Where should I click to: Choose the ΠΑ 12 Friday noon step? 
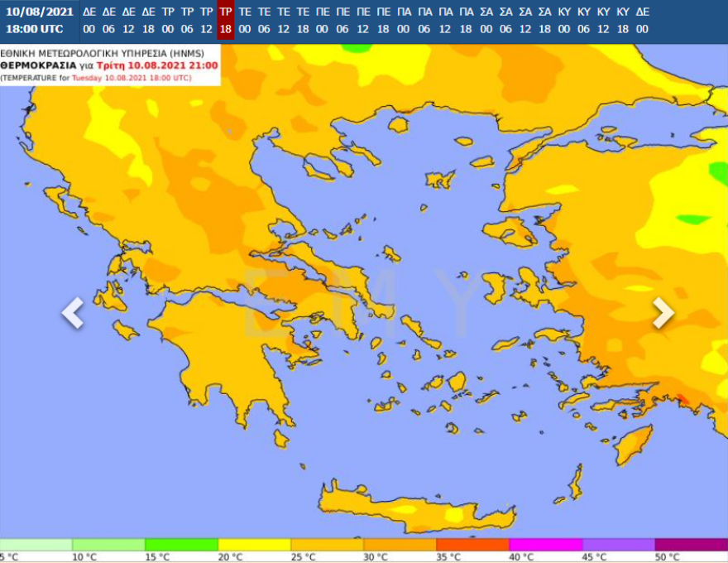pos(446,18)
